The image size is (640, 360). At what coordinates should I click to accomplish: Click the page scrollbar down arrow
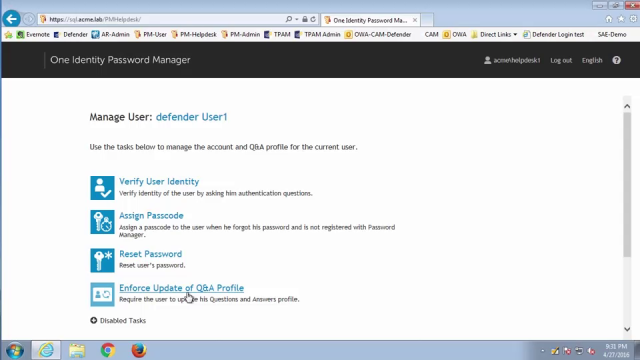click(x=627, y=329)
